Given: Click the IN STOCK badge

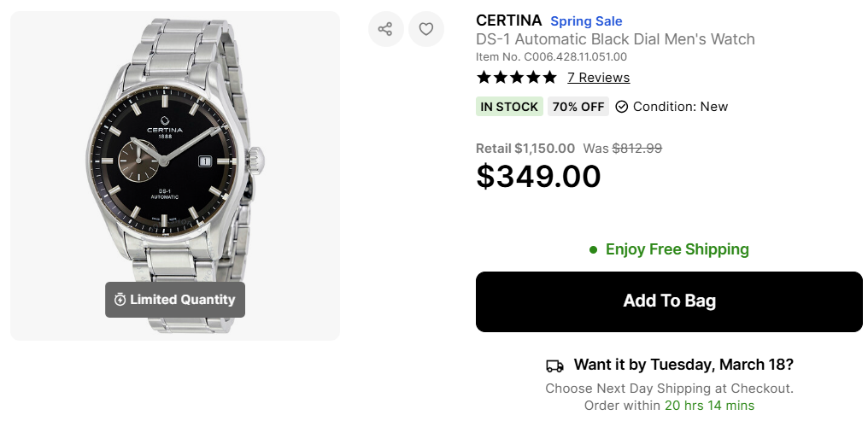Looking at the screenshot, I should (x=509, y=107).
